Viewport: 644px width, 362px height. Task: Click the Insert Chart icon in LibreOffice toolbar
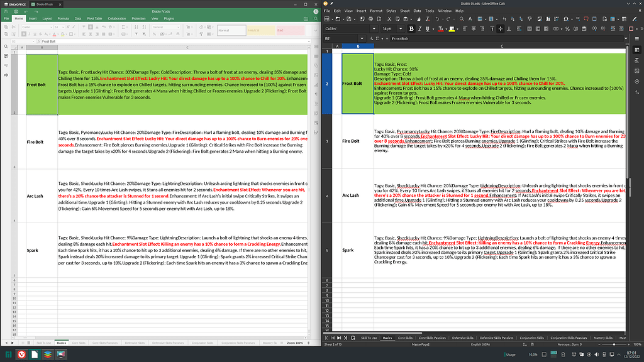[x=548, y=18]
